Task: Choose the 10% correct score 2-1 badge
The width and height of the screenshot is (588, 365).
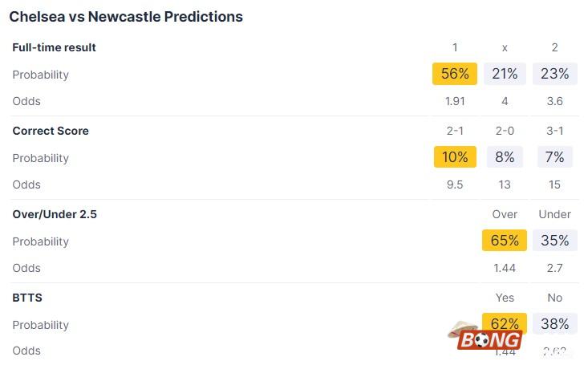Action: [455, 157]
